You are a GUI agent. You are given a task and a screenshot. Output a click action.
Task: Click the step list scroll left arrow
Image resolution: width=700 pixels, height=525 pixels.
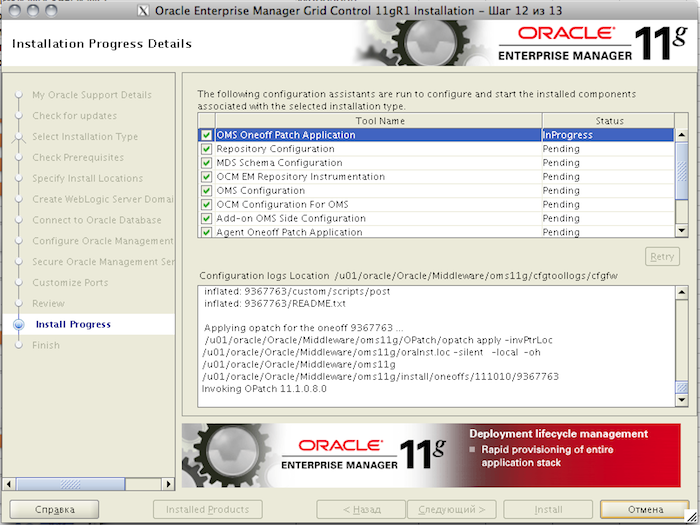click(9, 484)
